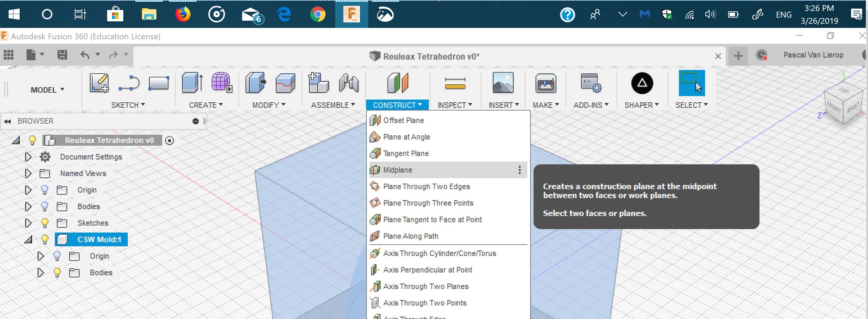Collapse the Browser panel with double arrows

[8, 121]
